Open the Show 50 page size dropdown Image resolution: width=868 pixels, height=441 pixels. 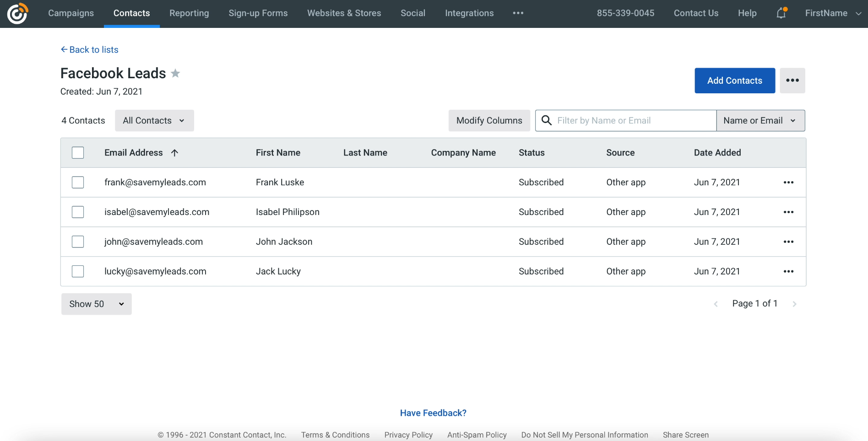(97, 304)
